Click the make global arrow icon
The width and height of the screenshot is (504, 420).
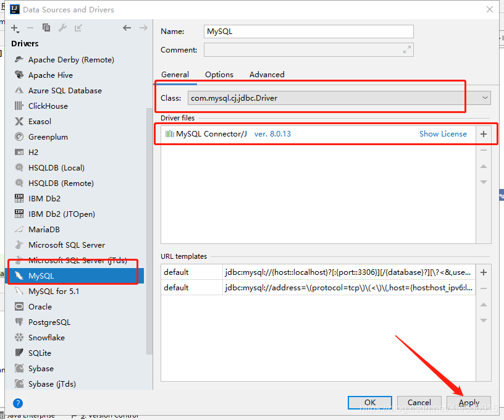point(78,28)
